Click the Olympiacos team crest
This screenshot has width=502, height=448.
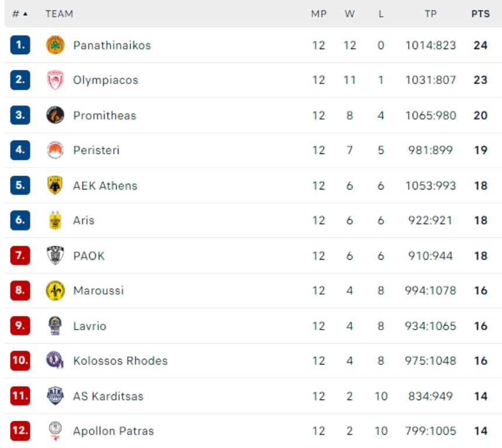coord(55,80)
